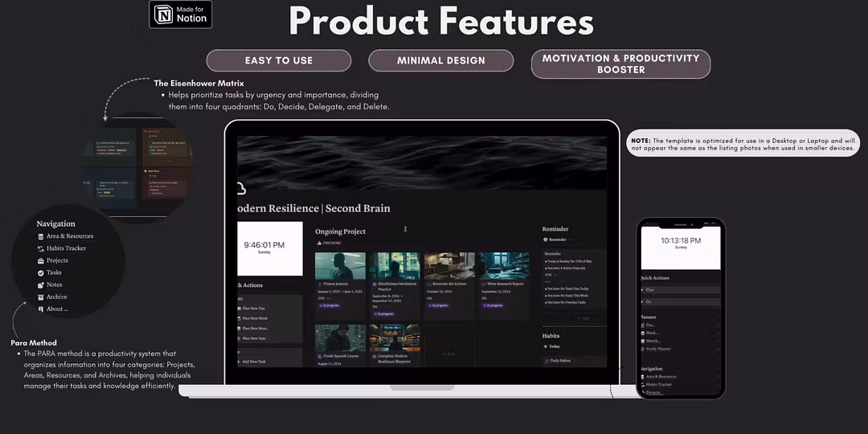This screenshot has height=434, width=868.
Task: Open the Area & Resources link in Navigation circle
Action: [x=70, y=235]
